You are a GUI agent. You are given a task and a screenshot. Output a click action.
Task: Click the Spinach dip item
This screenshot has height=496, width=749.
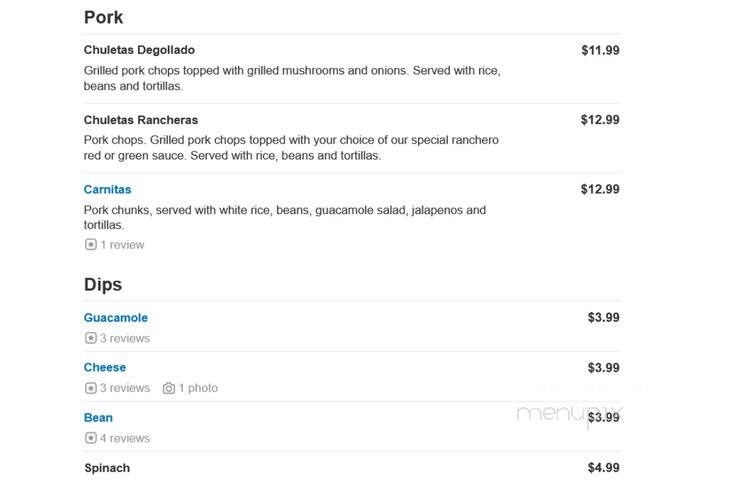tap(107, 468)
